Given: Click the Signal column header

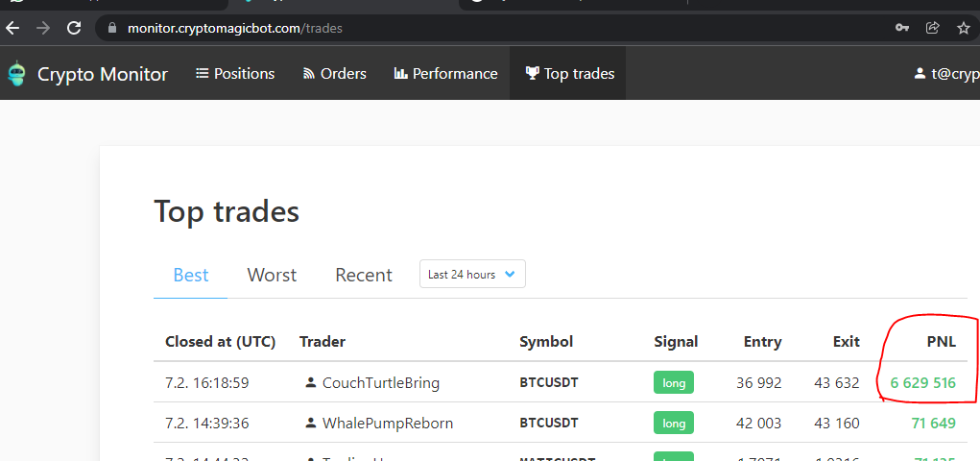Looking at the screenshot, I should [x=677, y=342].
